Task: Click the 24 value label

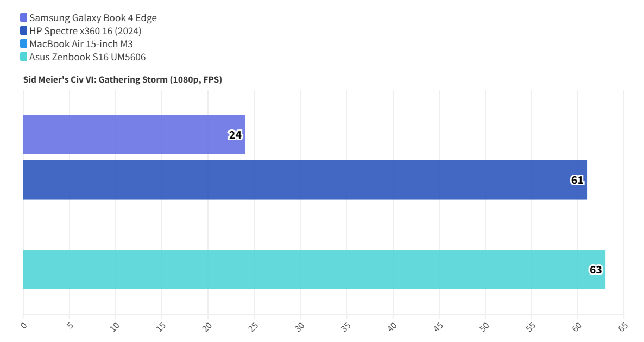Action: [235, 135]
